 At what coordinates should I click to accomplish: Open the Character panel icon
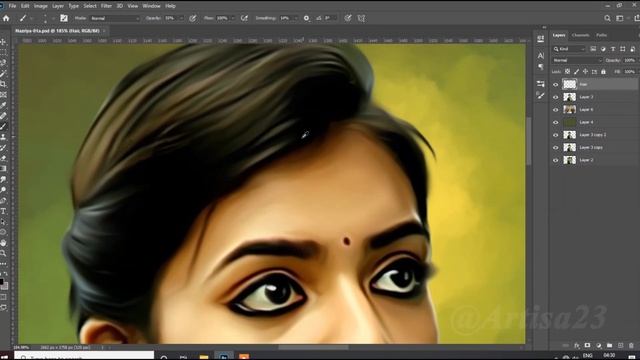(540, 55)
